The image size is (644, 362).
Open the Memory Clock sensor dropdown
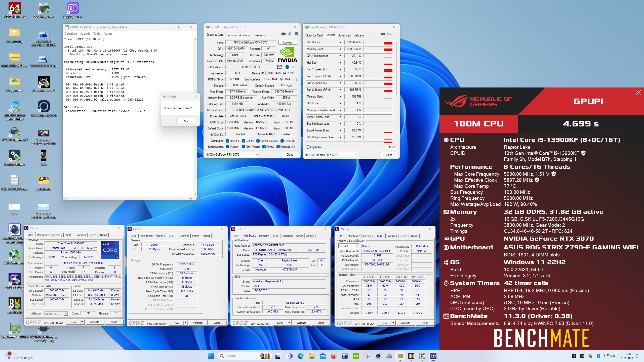[340, 49]
